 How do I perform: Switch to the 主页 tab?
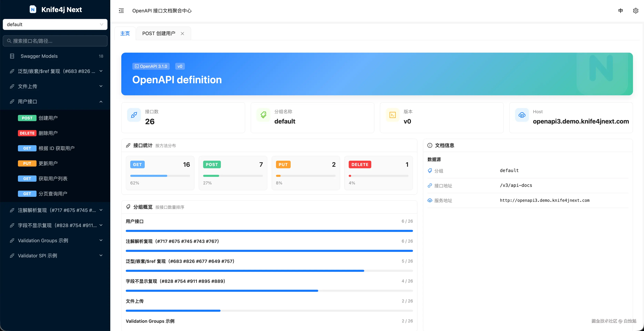point(125,33)
